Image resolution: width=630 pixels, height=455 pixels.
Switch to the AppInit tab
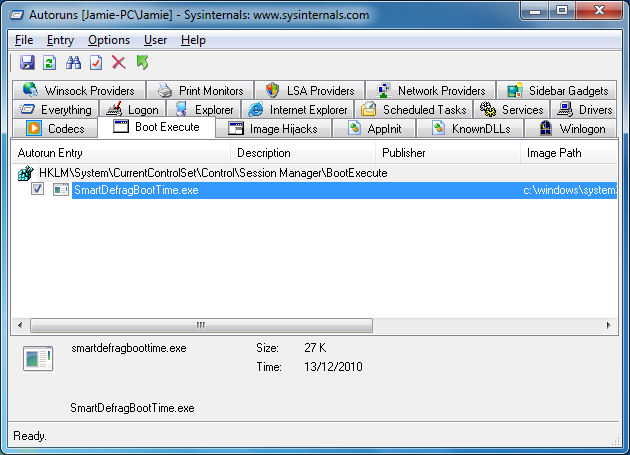(x=374, y=129)
